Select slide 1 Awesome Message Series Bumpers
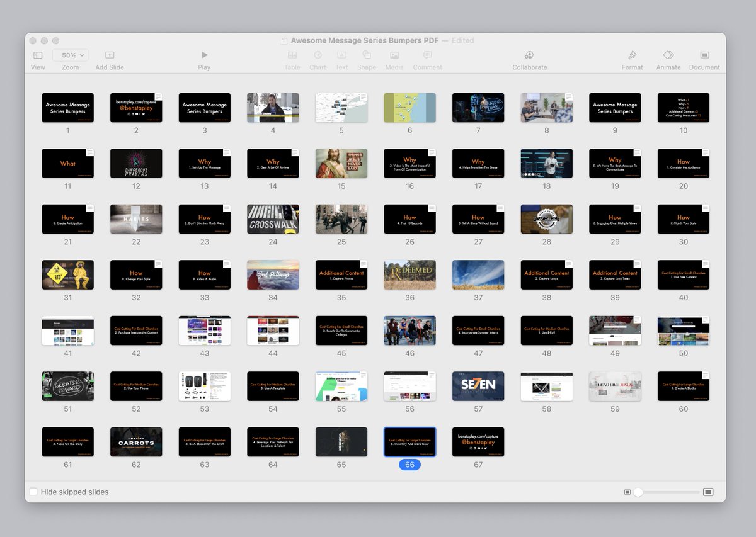The height and width of the screenshot is (537, 756). click(x=67, y=108)
